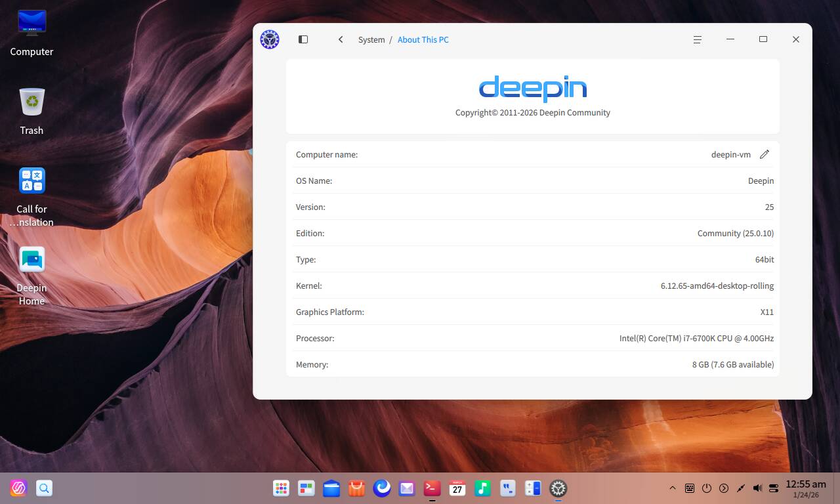Open the web browser from the dock
Screen dimensions: 840x504
pyautogui.click(x=382, y=488)
